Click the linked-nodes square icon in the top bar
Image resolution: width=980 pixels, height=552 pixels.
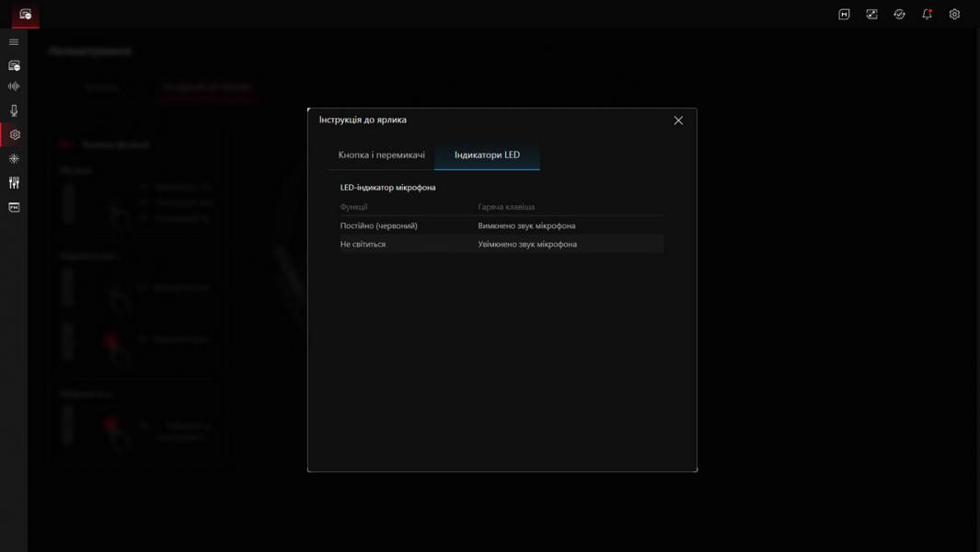[x=871, y=15]
